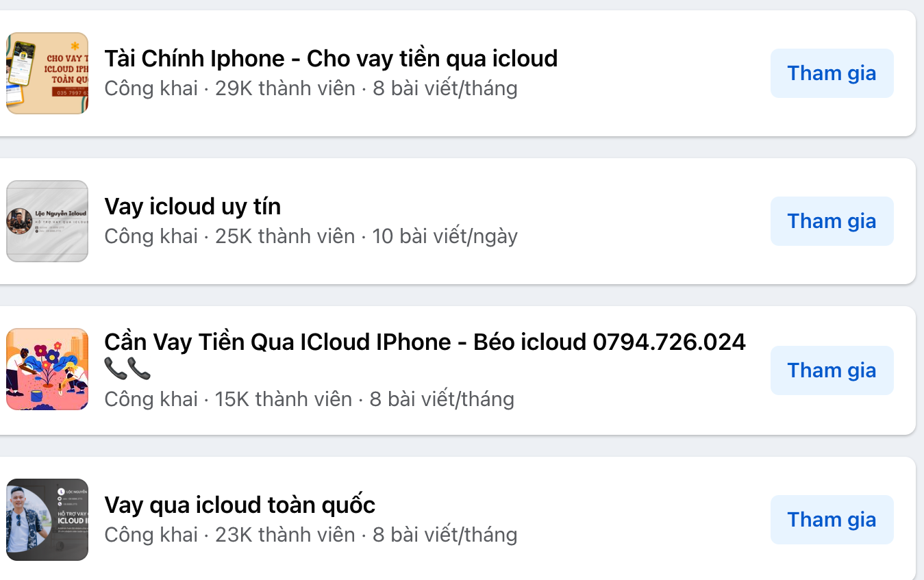Click 'Công khai' label under Tài Chính Iphone group
The width and height of the screenshot is (924, 580).
coord(151,88)
